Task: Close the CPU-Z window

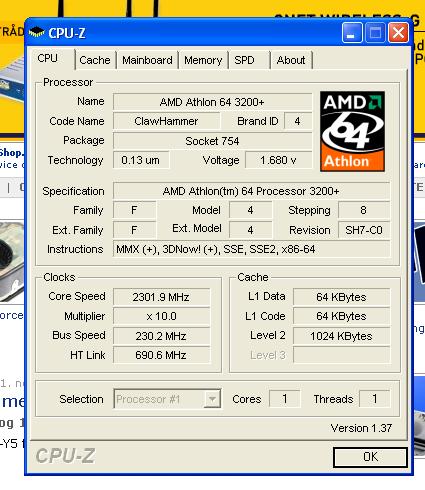Action: [x=398, y=33]
